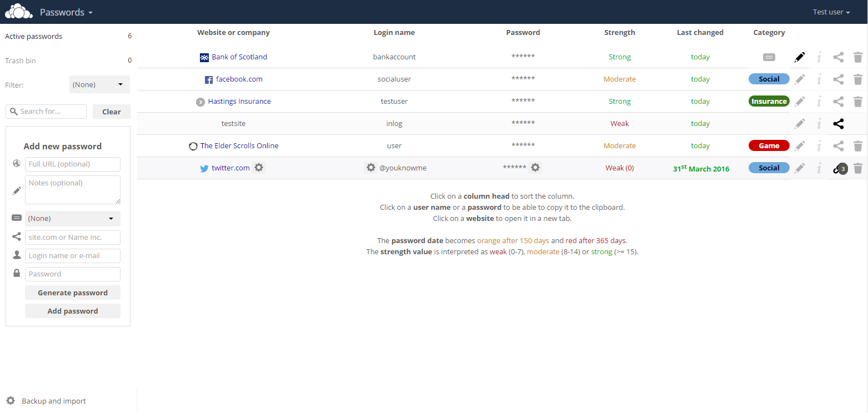The width and height of the screenshot is (868, 413).
Task: Click the red Game category tag
Action: [769, 145]
